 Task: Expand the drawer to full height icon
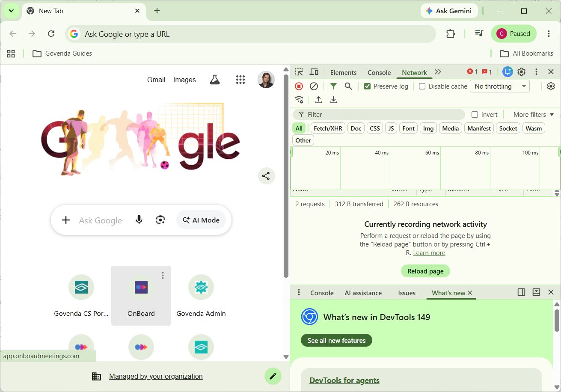tap(536, 292)
